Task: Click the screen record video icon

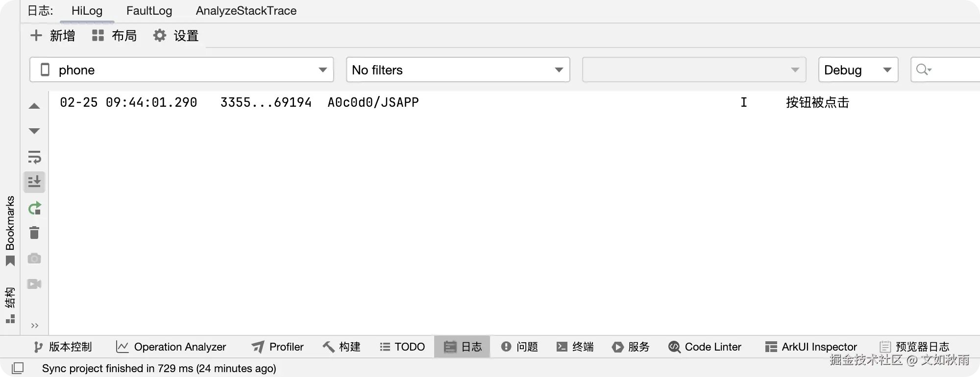Action: [34, 284]
